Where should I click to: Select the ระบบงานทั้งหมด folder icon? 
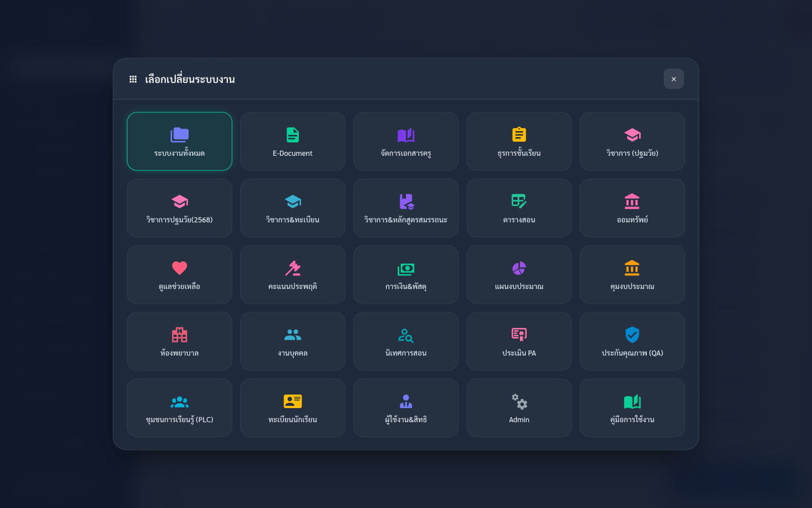pos(179,135)
